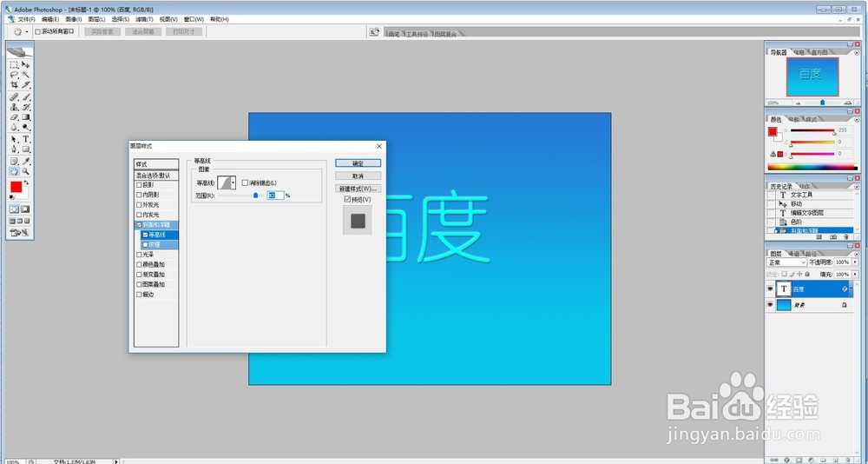Switch to the 样式 tab in Color panel
This screenshot has height=464, width=868.
click(811, 120)
